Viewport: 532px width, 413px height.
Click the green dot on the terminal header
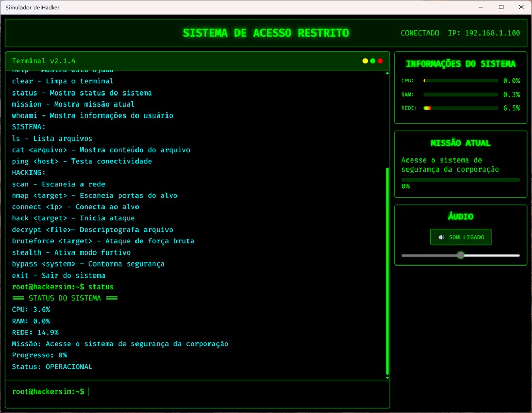point(373,61)
